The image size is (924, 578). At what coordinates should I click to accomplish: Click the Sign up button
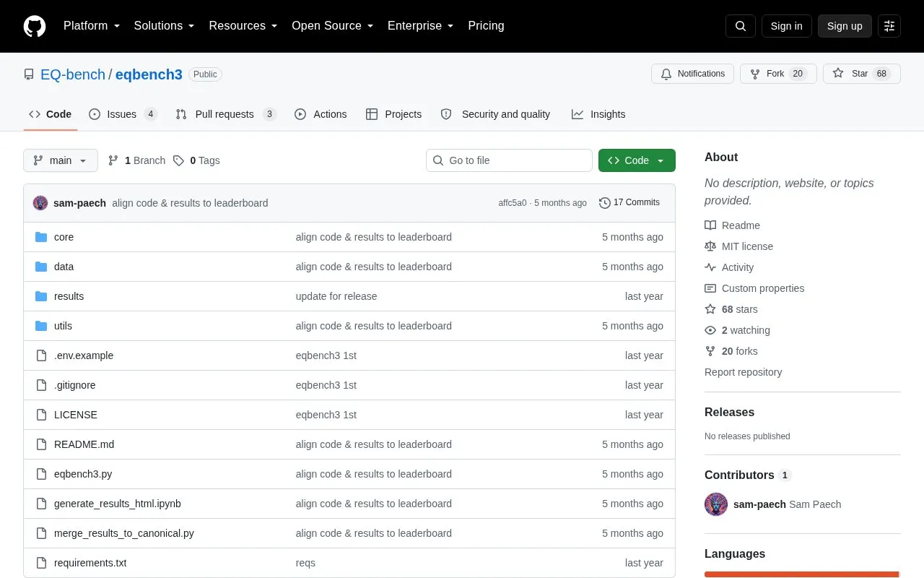point(845,26)
